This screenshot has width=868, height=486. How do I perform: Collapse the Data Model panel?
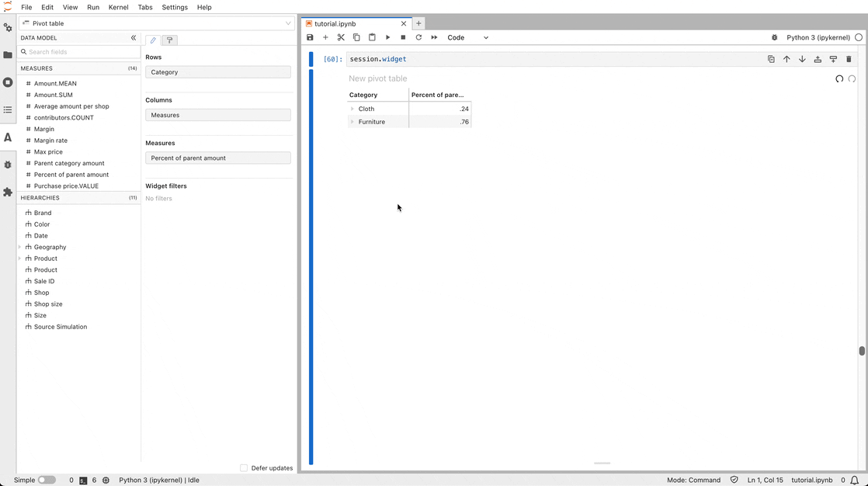tap(134, 37)
